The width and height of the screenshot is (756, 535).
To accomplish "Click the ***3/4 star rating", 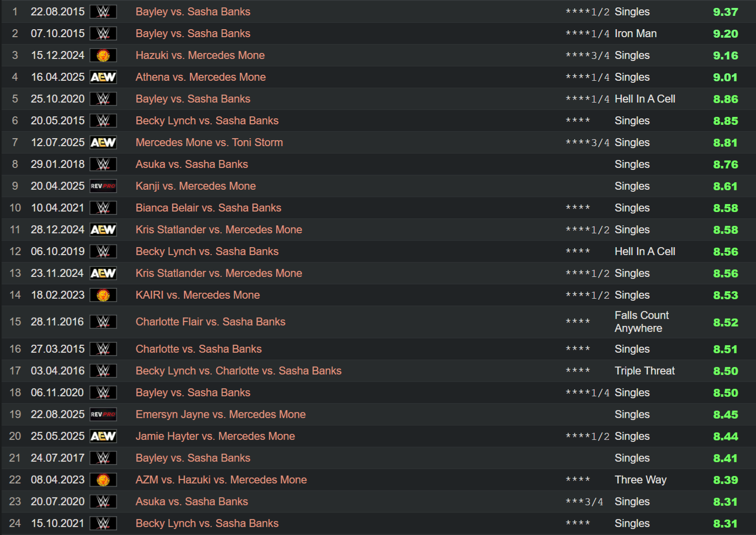I will [x=584, y=502].
